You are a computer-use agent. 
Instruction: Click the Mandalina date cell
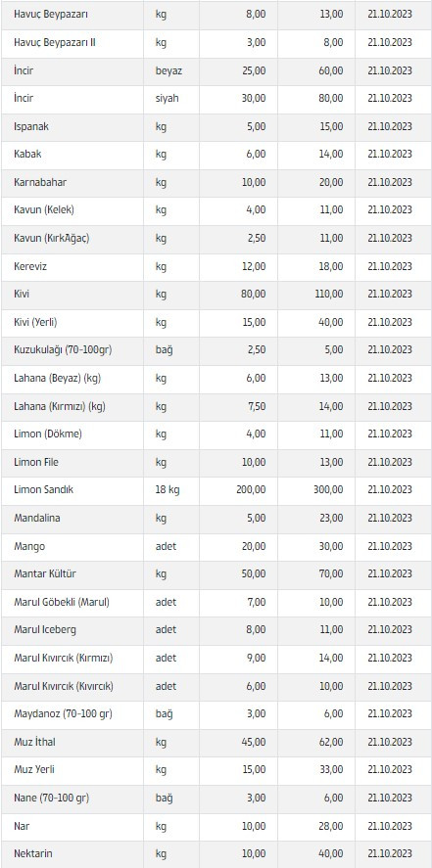tap(390, 518)
